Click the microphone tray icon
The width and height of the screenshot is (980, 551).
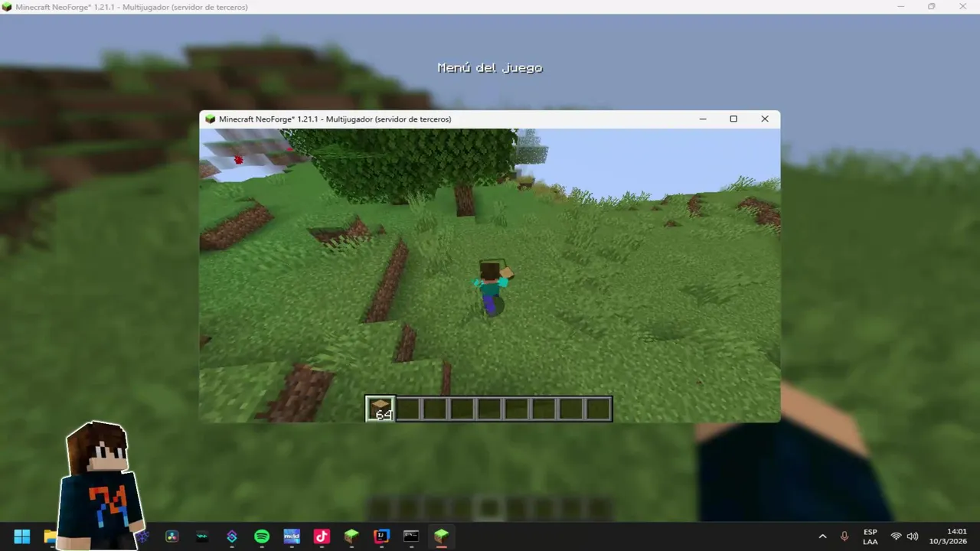coord(844,536)
